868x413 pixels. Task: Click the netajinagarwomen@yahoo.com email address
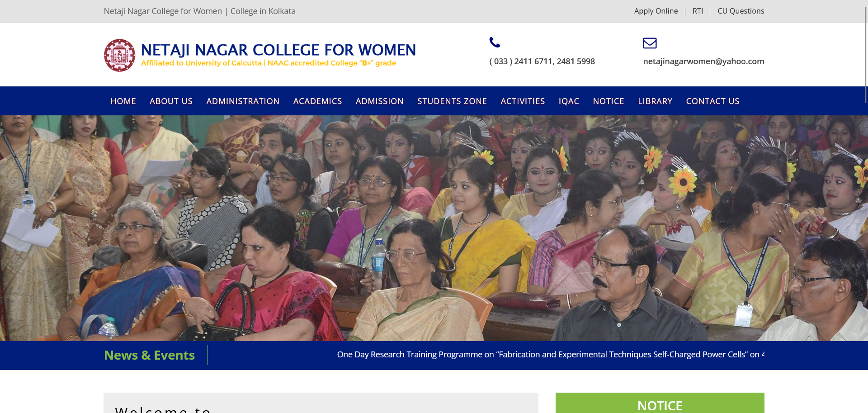(703, 61)
